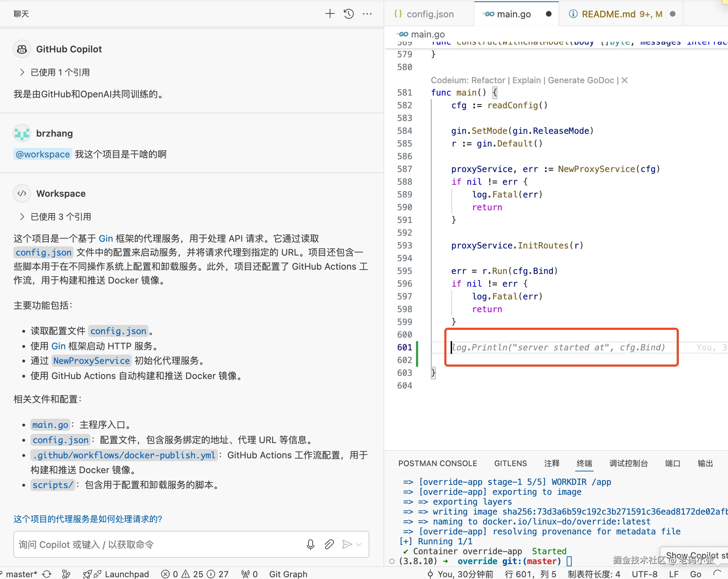Click the suggested follow-up question link
The width and height of the screenshot is (728, 579).
pos(87,519)
